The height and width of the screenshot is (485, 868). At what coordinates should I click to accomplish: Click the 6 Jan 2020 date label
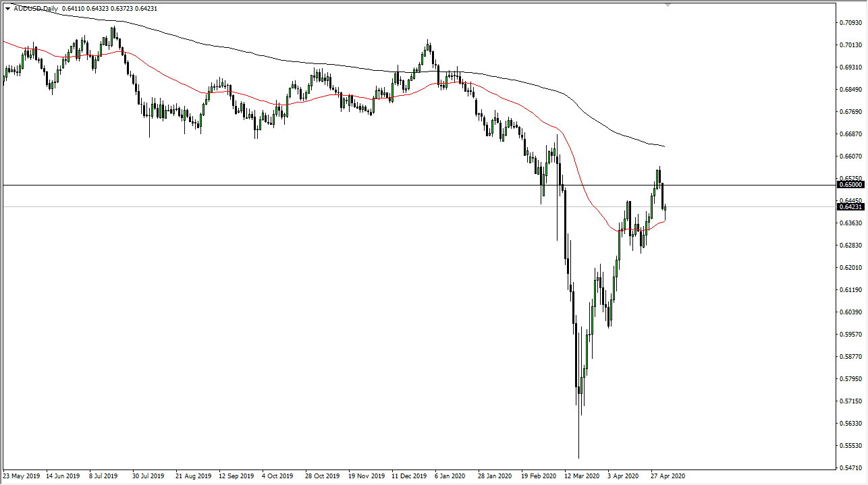tap(450, 476)
